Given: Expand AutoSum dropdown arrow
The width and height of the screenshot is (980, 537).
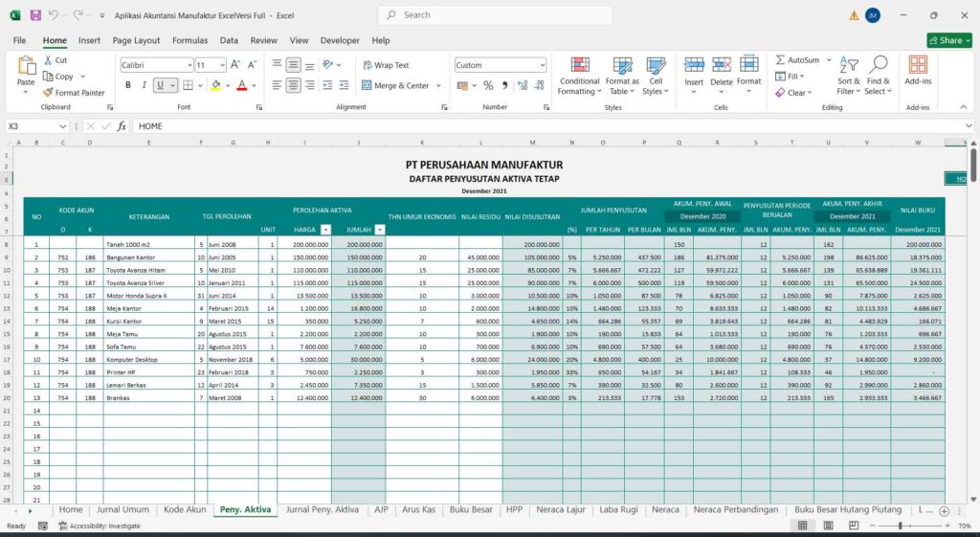Looking at the screenshot, I should coord(829,60).
